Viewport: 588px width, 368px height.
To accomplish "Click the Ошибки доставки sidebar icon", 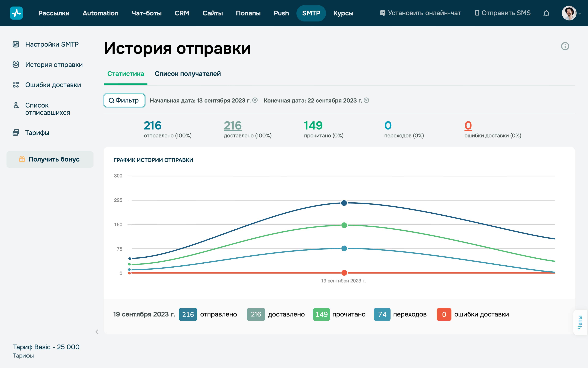I will click(16, 85).
